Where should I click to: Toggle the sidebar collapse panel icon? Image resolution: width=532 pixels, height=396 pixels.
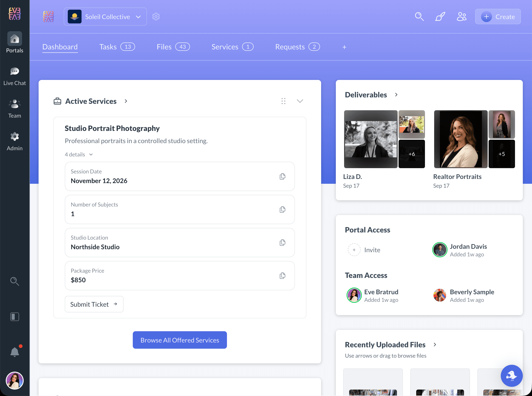tap(15, 317)
